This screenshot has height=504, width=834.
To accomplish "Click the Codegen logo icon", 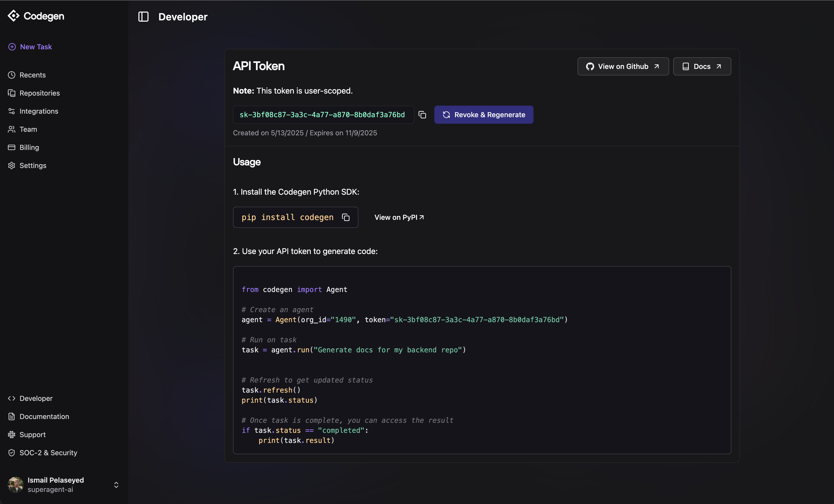I will click(14, 16).
